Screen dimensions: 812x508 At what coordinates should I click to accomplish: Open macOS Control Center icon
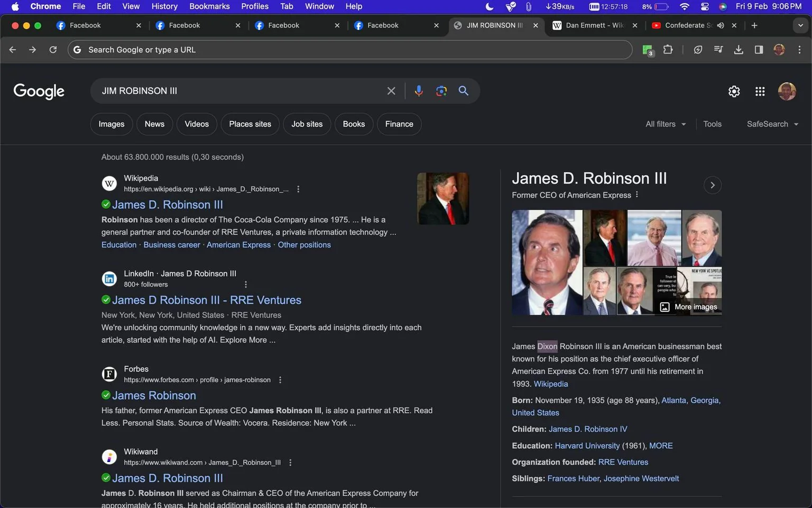click(705, 6)
